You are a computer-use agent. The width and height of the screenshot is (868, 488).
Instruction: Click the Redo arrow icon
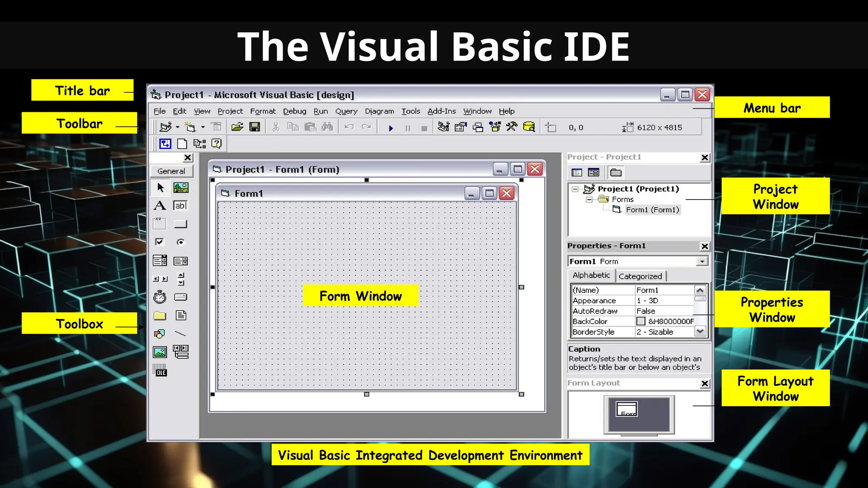pyautogui.click(x=366, y=127)
